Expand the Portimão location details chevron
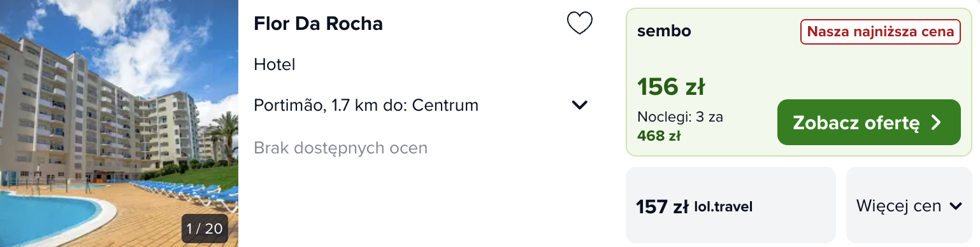The image size is (980, 247). [x=579, y=105]
